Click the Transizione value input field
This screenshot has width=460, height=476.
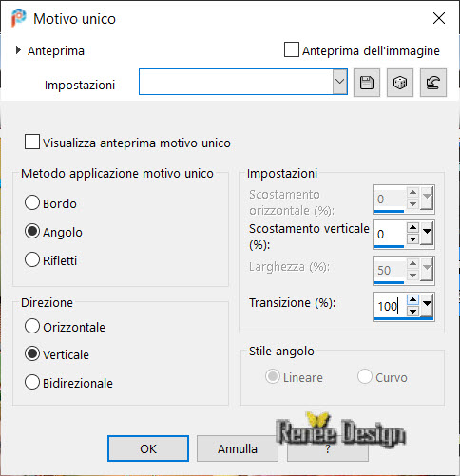coord(390,306)
